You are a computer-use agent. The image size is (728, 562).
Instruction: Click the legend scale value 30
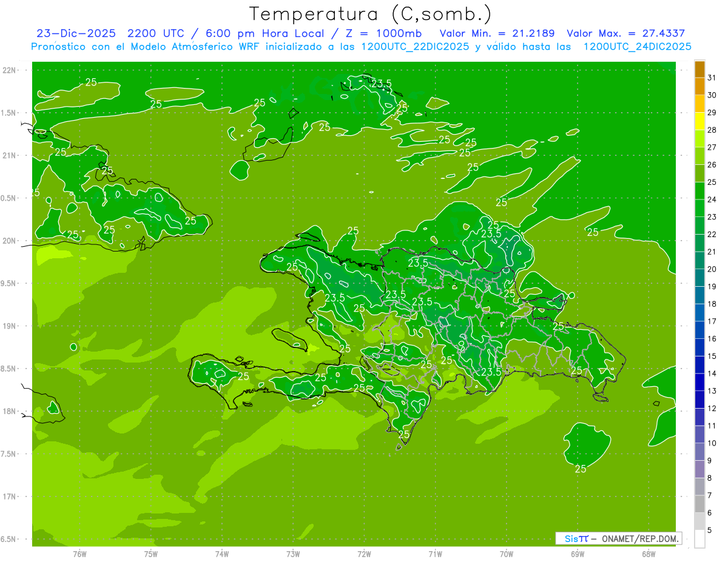712,95
